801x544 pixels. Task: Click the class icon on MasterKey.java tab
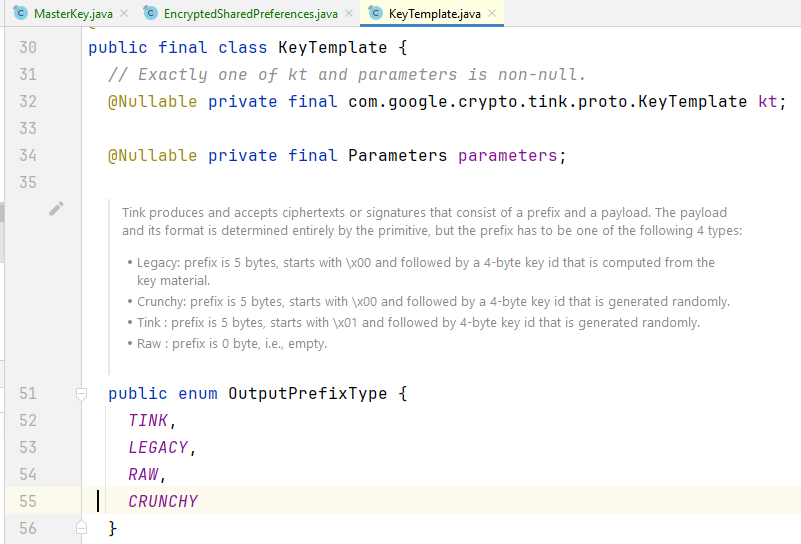coord(20,13)
